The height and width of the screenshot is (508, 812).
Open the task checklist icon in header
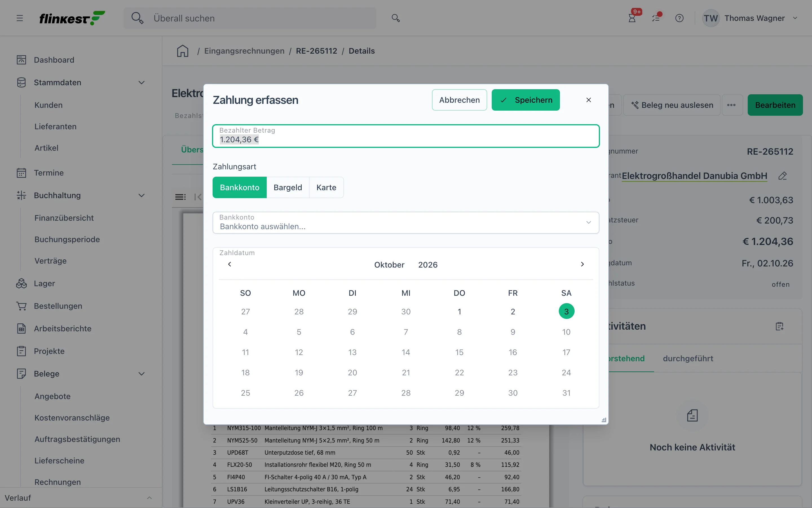tap(656, 18)
